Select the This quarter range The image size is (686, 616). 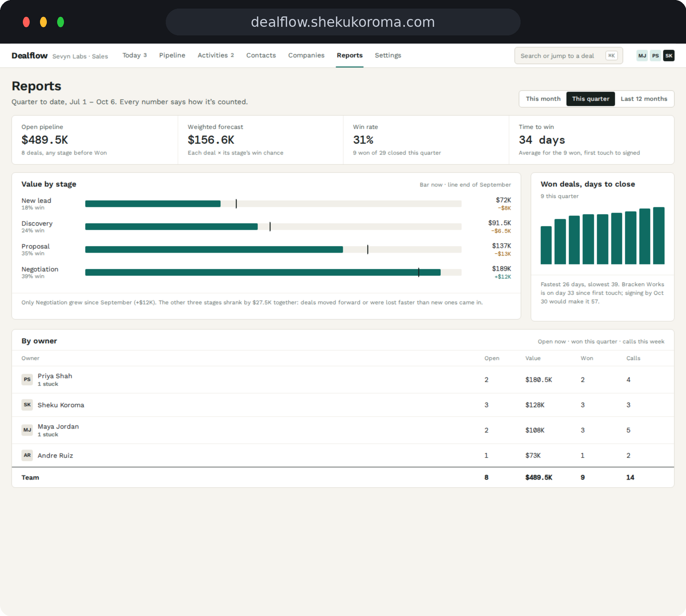[x=591, y=99]
